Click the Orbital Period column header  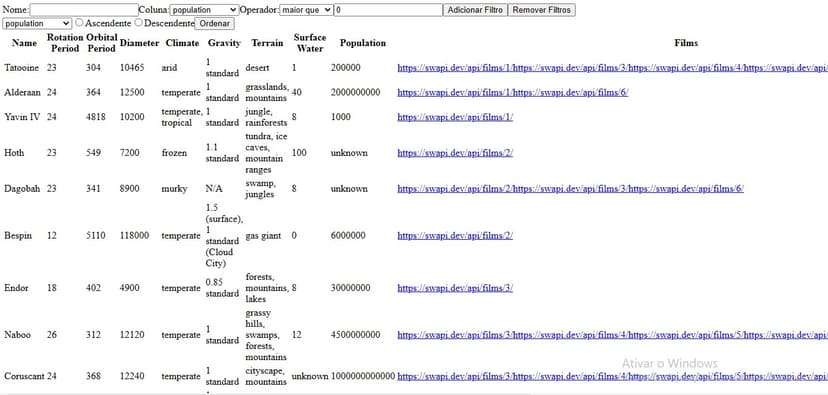click(101, 43)
